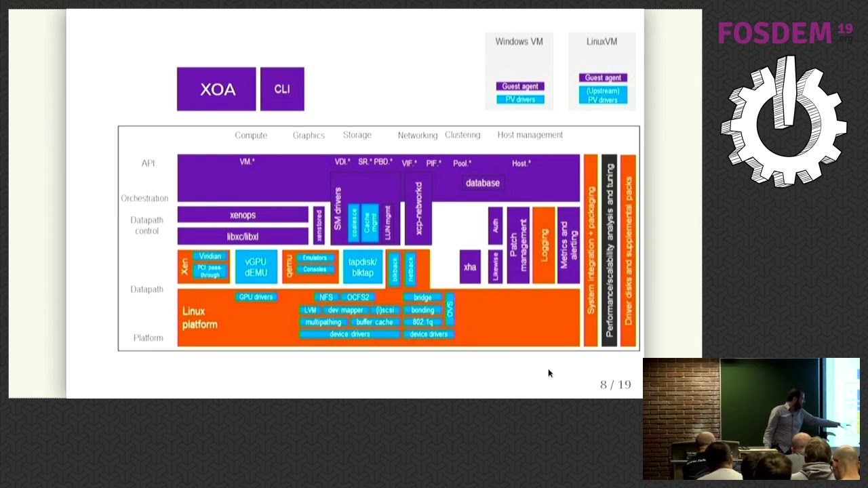
Task: Click the LVM box
Action: pyautogui.click(x=310, y=310)
